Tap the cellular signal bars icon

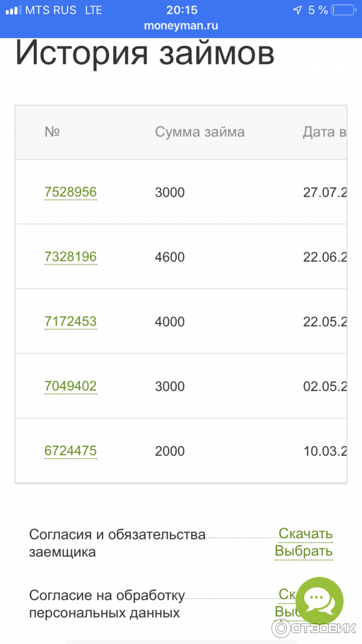point(13,10)
